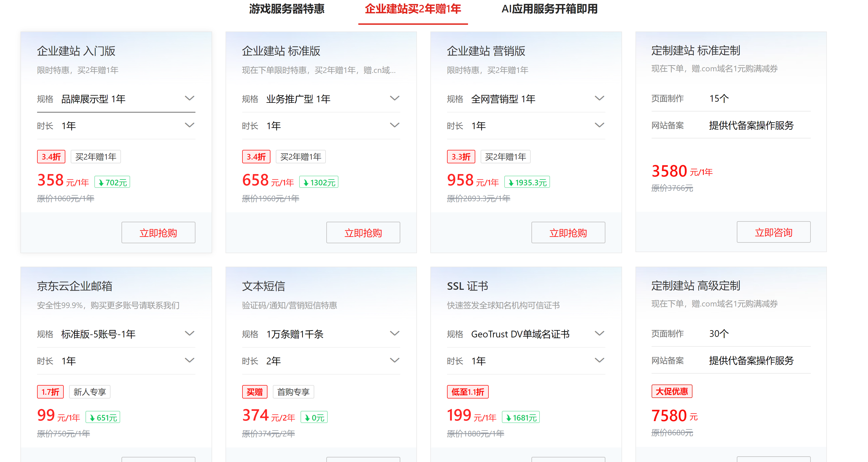Click the 30个 page count value
Image resolution: width=868 pixels, height=462 pixels.
[719, 333]
